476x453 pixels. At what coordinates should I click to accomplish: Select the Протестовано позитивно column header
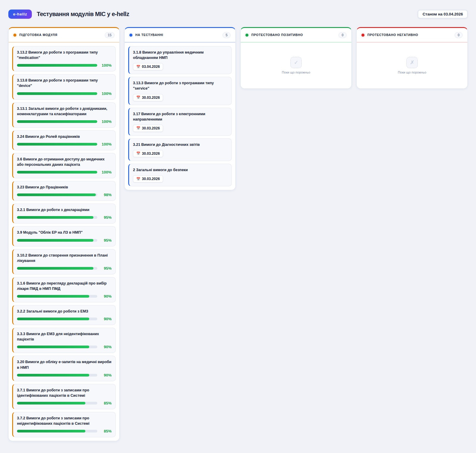pos(277,35)
